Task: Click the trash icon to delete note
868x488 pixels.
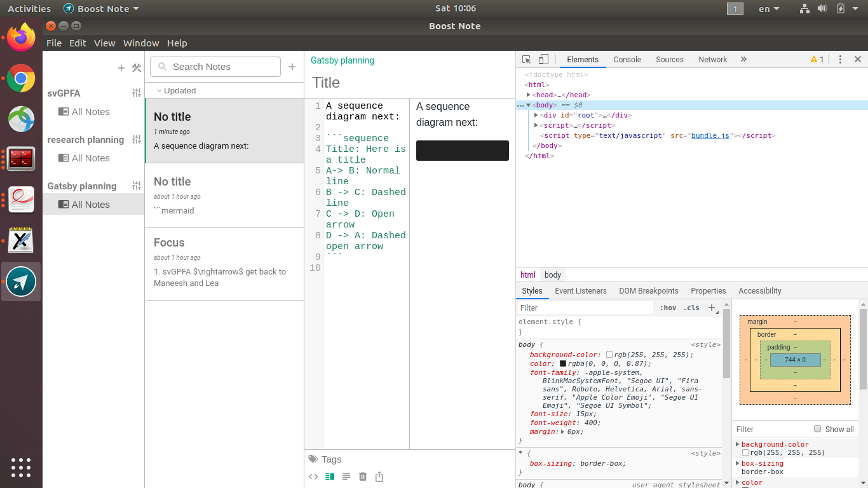Action: pos(363,477)
